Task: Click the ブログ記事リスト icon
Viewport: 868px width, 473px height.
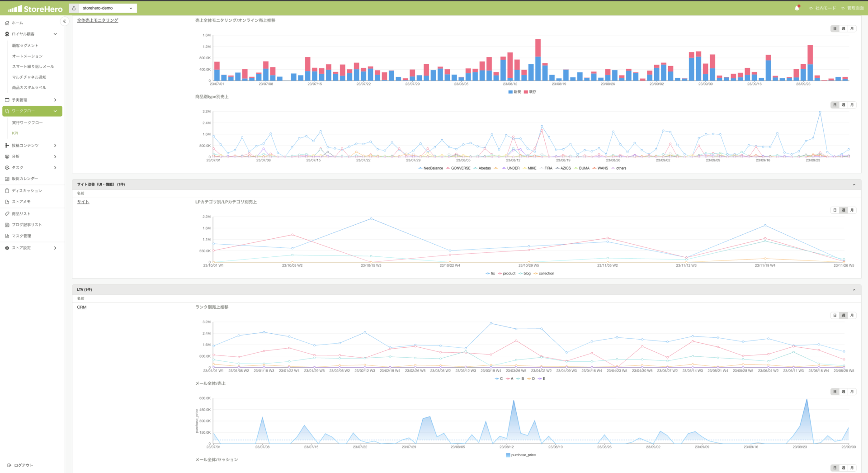Action: 7,225
